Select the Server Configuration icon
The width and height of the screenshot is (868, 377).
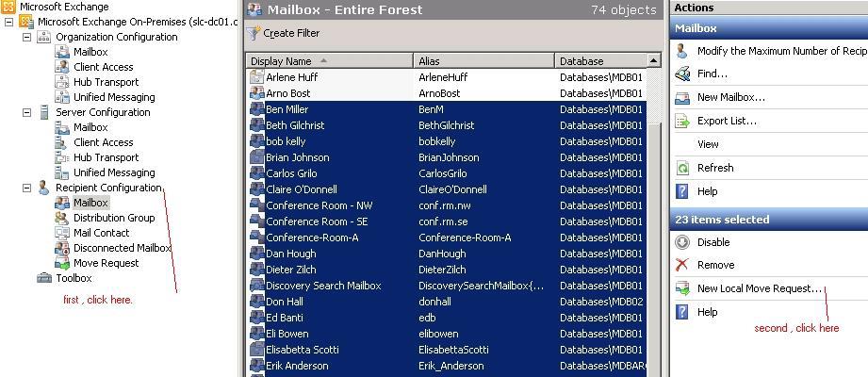pos(43,112)
